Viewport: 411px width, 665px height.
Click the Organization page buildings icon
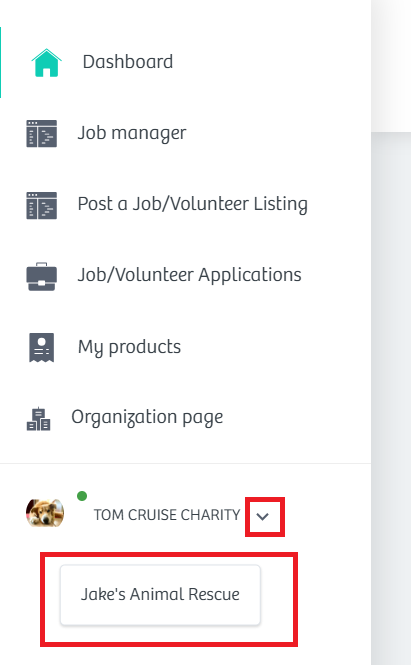pos(39,419)
